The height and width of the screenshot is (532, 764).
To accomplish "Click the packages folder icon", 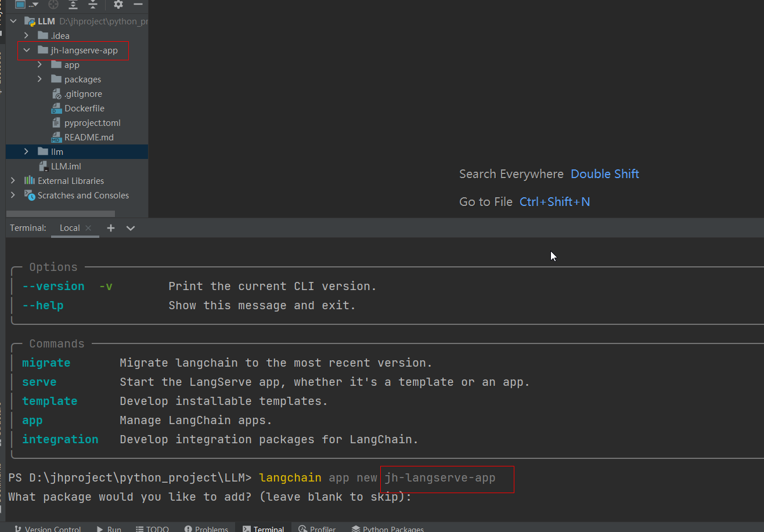I will click(x=56, y=79).
